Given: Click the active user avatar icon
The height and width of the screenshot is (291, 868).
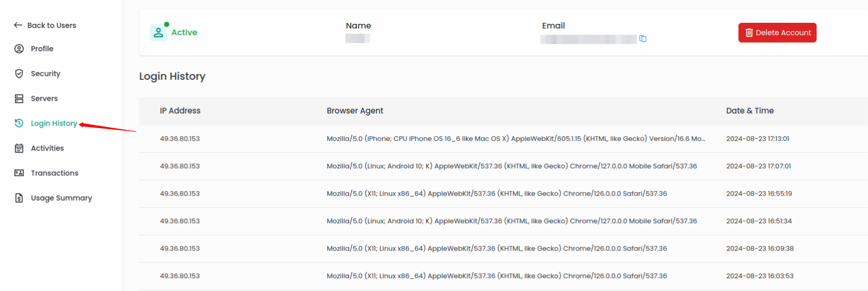Looking at the screenshot, I should [x=158, y=32].
